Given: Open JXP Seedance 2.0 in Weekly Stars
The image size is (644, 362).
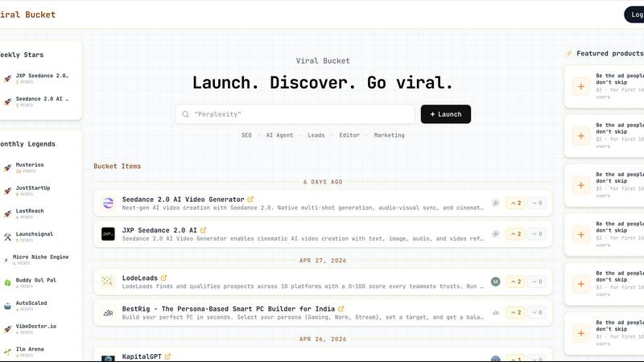Looking at the screenshot, I should click(x=42, y=76).
